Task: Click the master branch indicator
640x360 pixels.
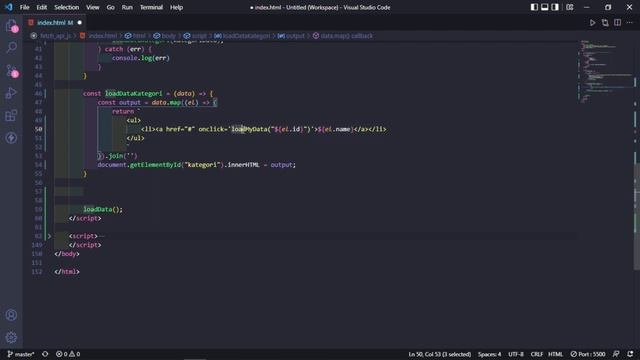Action: point(21,354)
